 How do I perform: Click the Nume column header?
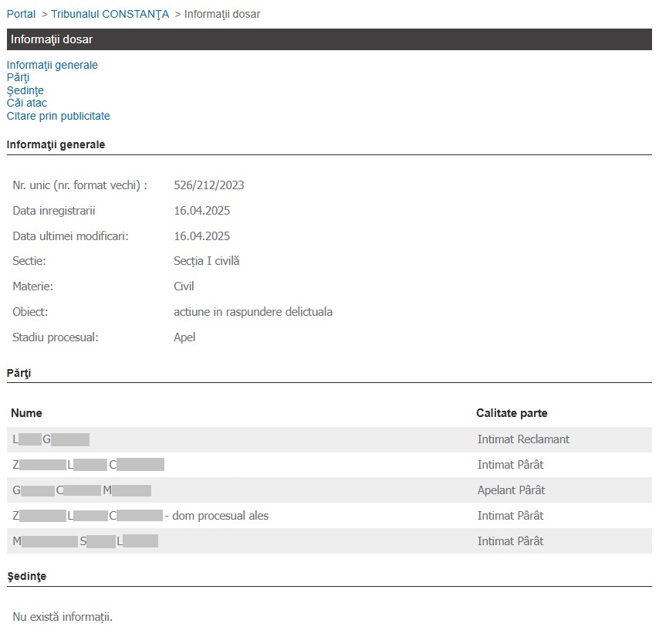pos(27,413)
